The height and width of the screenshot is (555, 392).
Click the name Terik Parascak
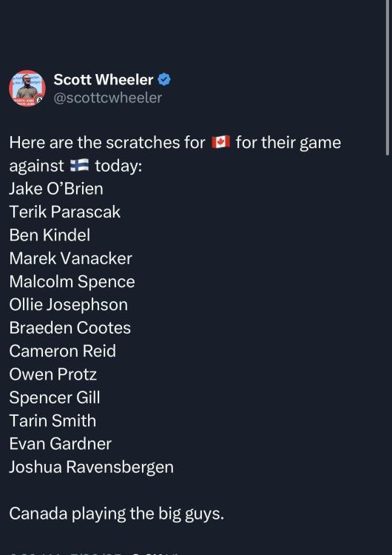[65, 212]
